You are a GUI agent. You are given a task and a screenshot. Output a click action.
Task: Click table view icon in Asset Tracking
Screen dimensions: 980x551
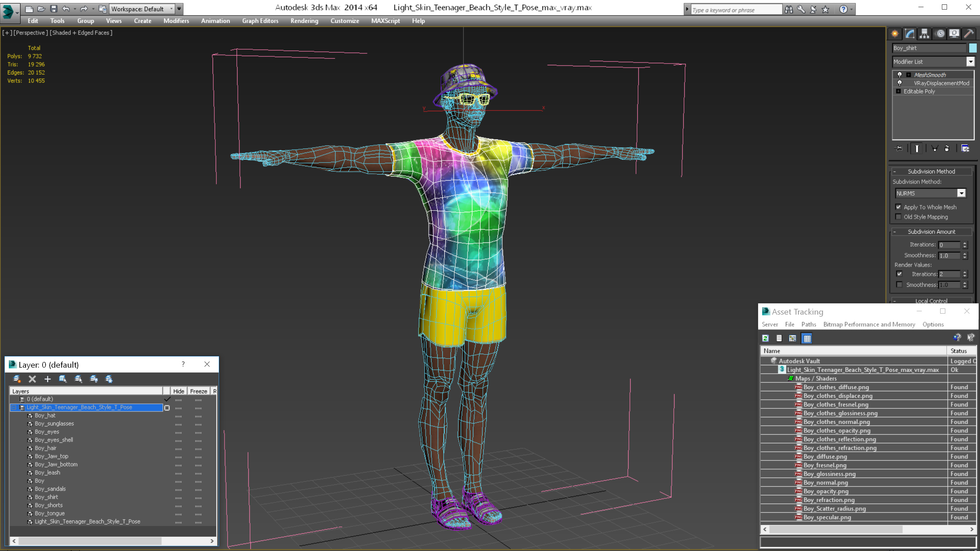807,338
